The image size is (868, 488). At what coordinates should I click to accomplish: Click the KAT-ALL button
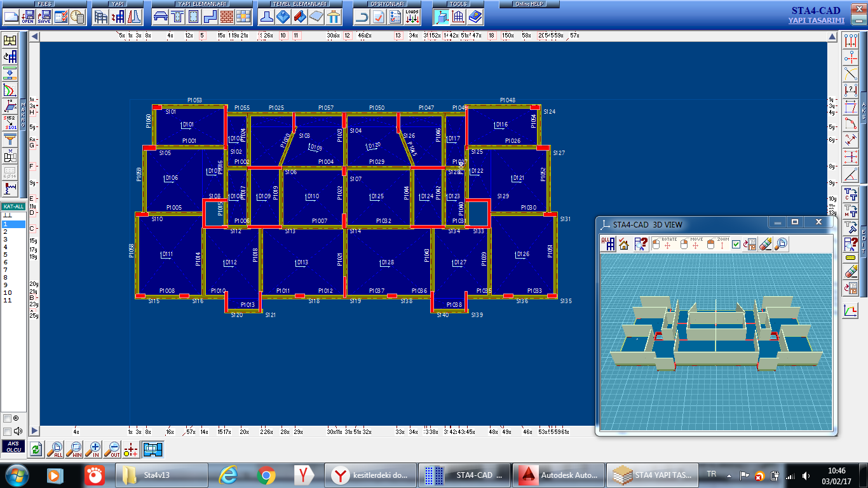[x=13, y=207]
